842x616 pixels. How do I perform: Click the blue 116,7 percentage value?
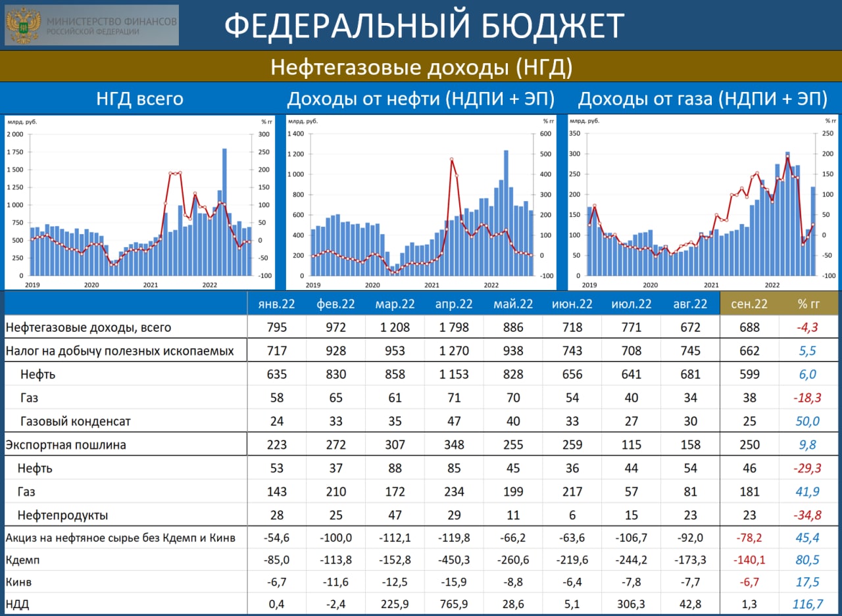click(x=808, y=604)
